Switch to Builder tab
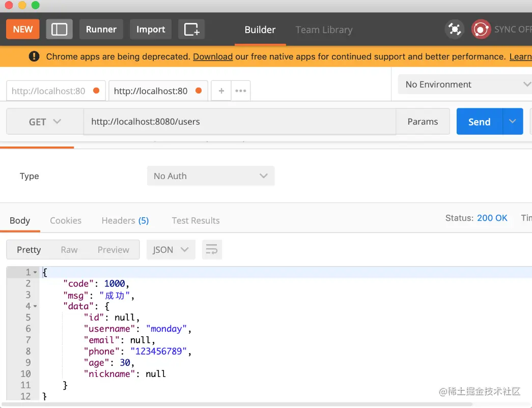 click(260, 30)
